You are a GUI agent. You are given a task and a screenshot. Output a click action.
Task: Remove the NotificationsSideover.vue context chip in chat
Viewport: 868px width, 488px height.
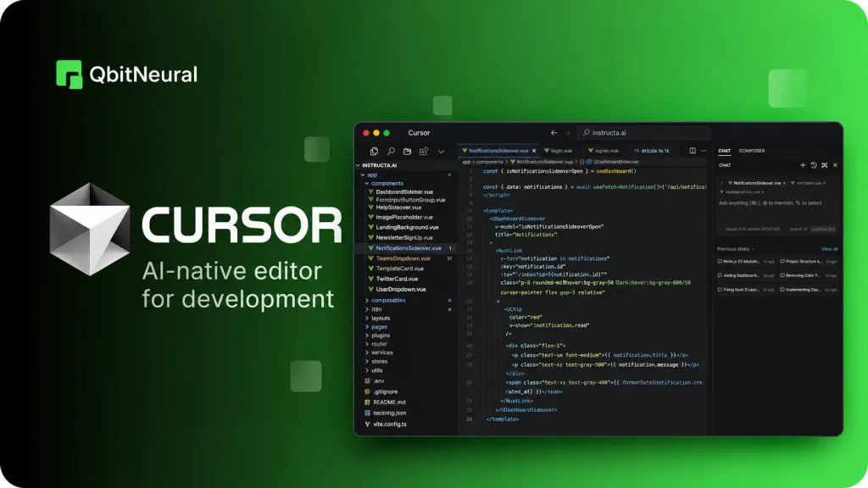click(784, 183)
